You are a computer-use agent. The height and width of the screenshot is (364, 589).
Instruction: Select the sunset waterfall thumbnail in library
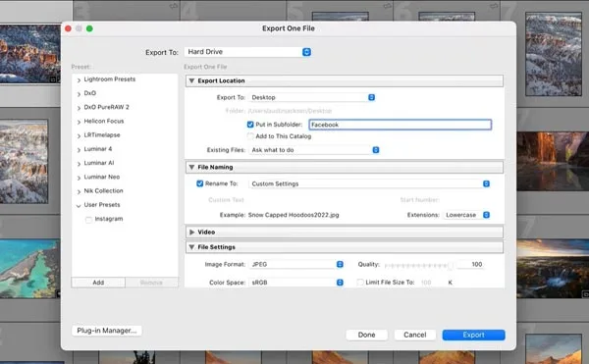553,269
